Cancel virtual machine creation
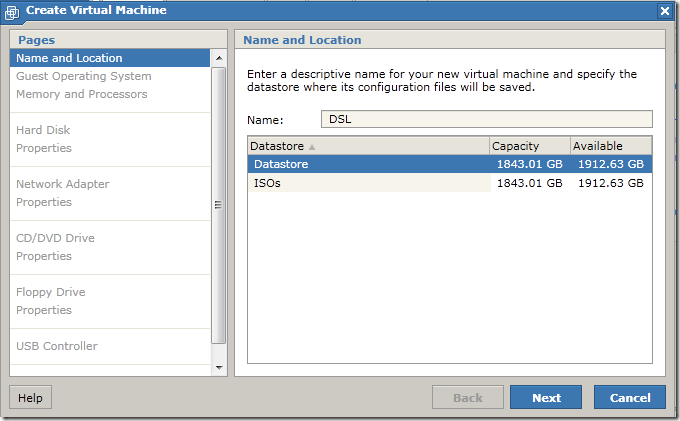This screenshot has height=421, width=680. click(630, 397)
